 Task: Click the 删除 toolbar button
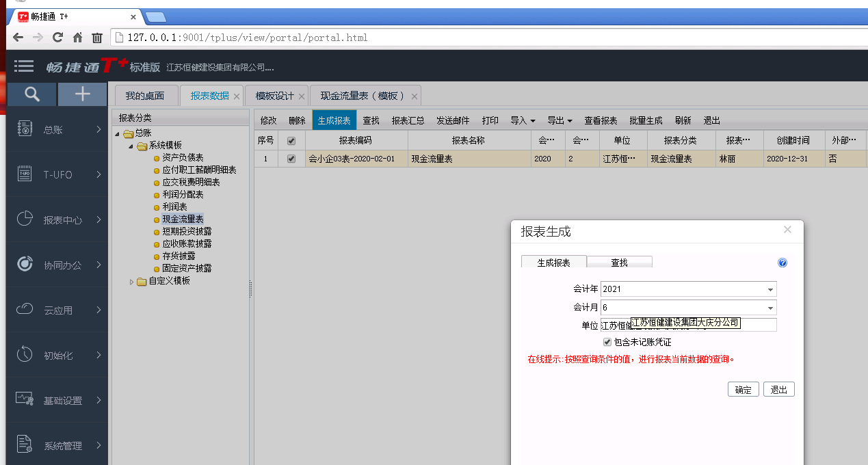[x=297, y=120]
